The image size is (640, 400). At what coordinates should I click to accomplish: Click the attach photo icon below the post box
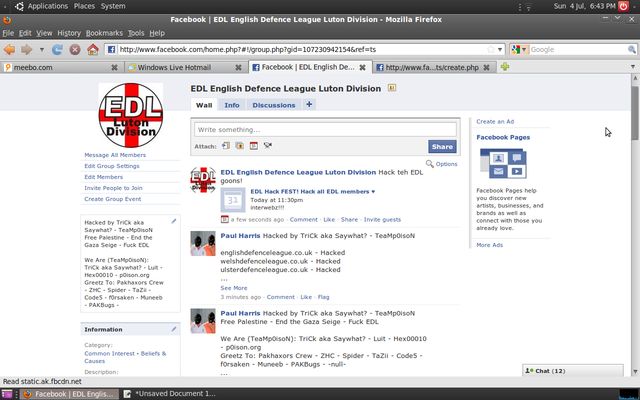pos(240,146)
